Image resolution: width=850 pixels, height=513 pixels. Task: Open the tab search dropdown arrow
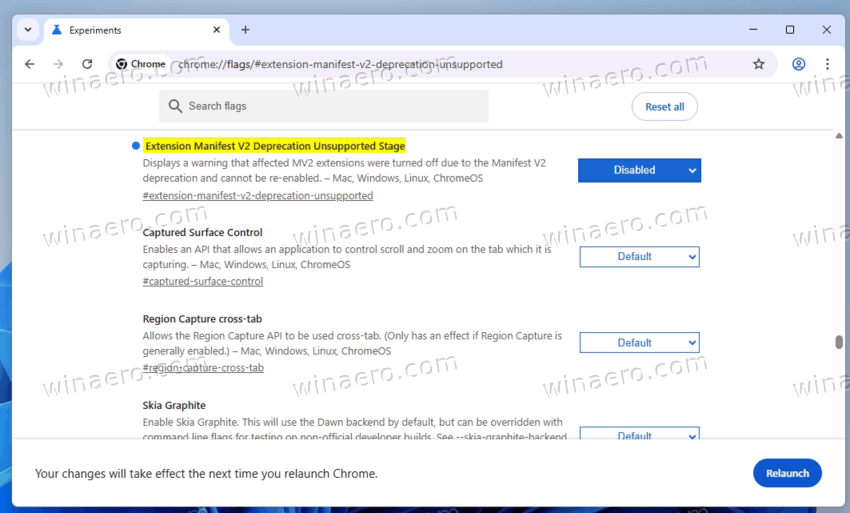point(28,30)
